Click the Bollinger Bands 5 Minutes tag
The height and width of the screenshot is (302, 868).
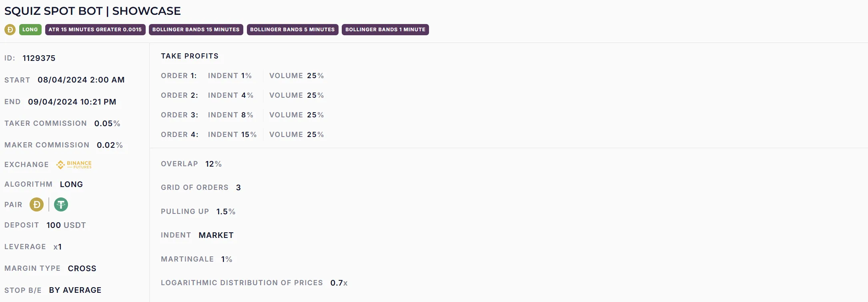click(292, 30)
